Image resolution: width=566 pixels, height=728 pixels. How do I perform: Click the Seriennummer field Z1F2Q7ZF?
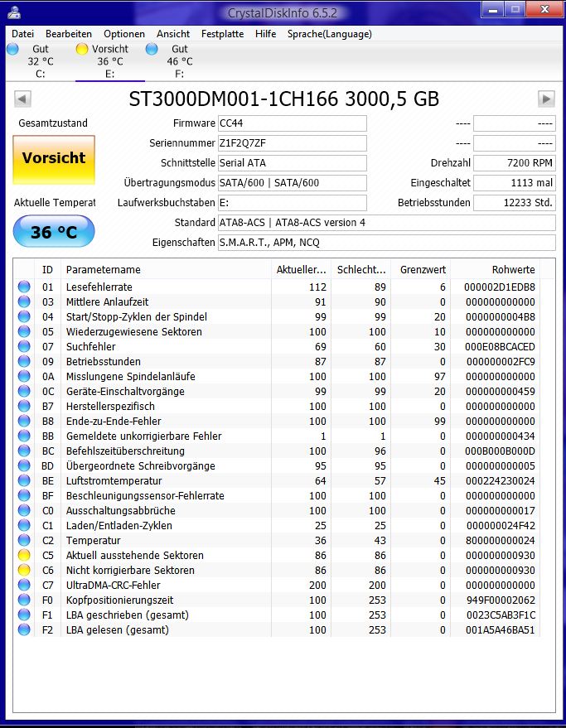(293, 143)
